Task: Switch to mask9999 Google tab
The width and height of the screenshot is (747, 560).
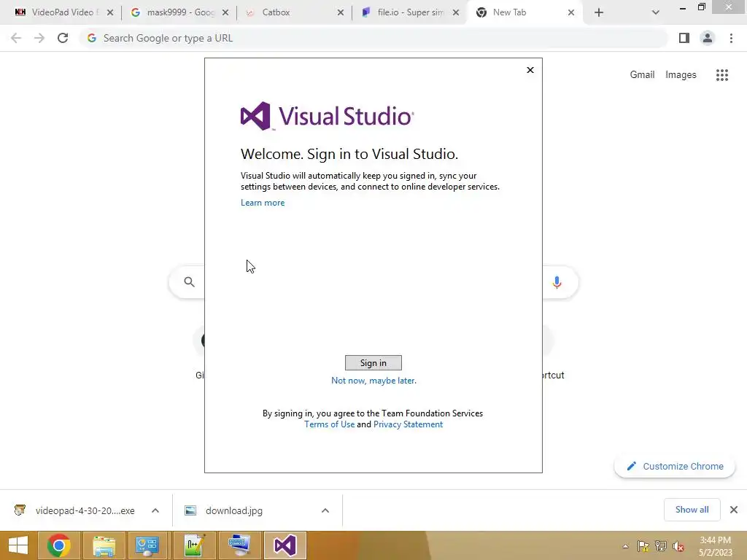Action: [x=181, y=12]
